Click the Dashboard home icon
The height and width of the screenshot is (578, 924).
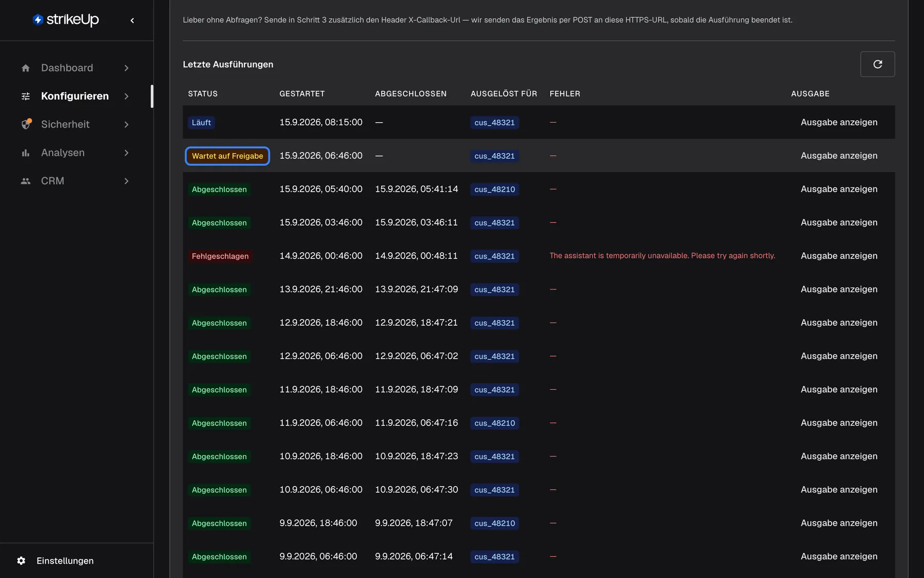(x=26, y=68)
